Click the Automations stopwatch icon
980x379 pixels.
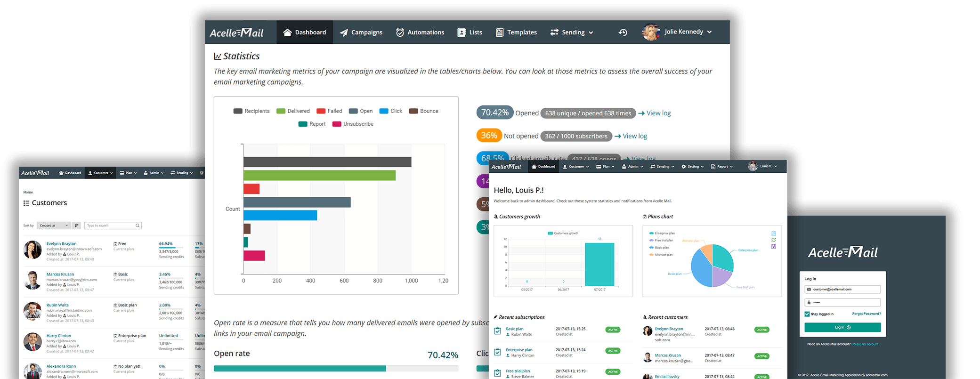click(400, 32)
